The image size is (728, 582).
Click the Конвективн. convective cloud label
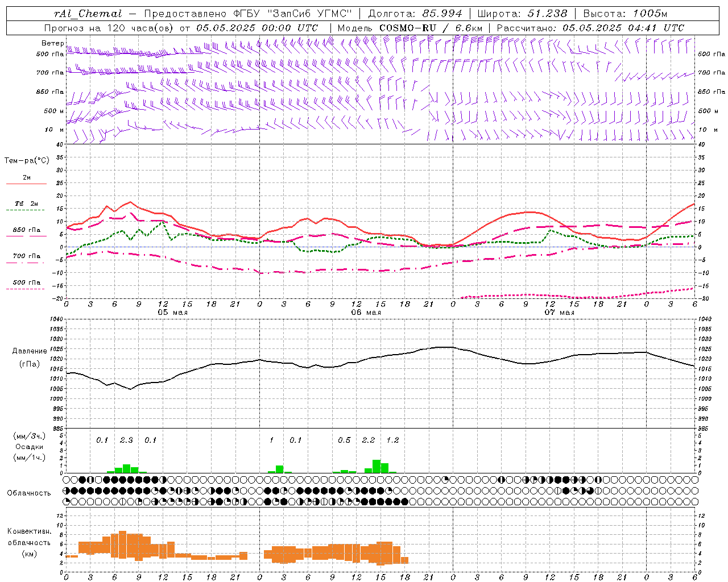click(x=30, y=531)
